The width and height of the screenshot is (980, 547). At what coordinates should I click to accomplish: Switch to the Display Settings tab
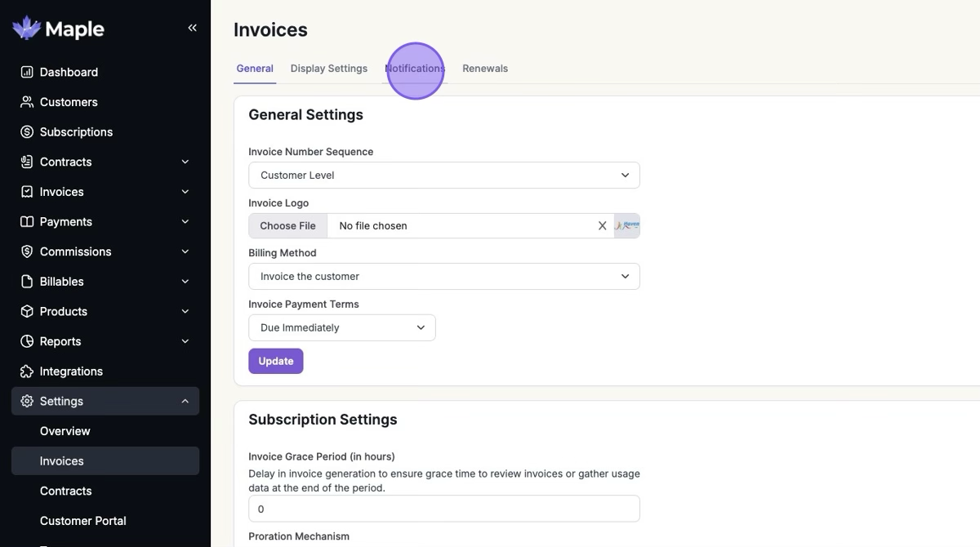coord(328,69)
